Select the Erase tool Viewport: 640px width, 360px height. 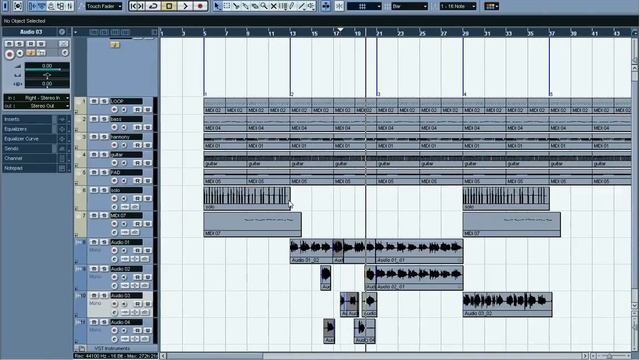click(x=255, y=6)
